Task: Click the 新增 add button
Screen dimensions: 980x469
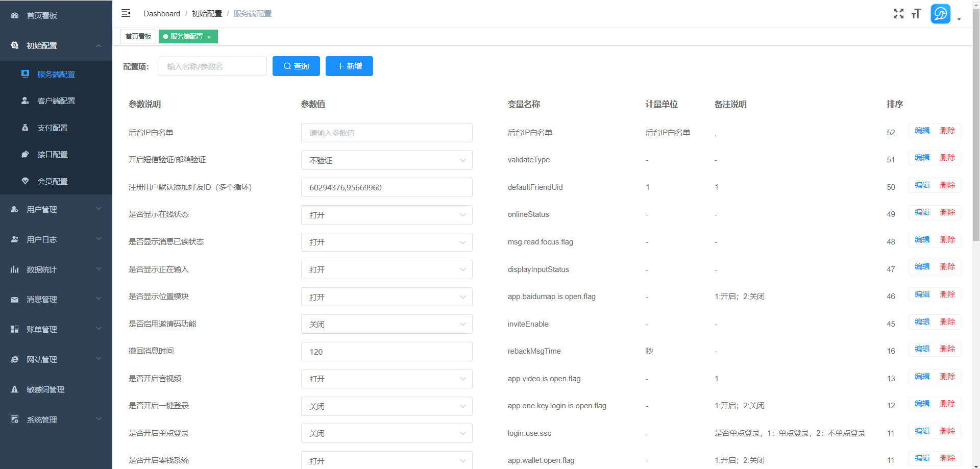Action: click(349, 66)
